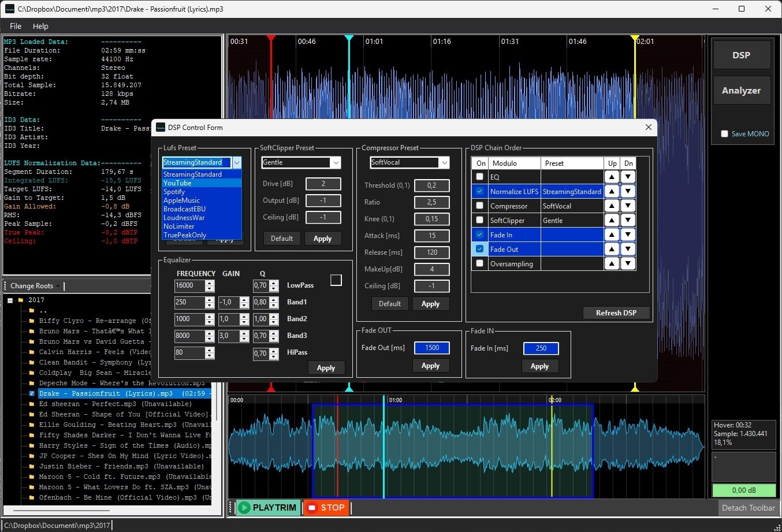
Task: Open the Help menu
Action: (x=40, y=26)
